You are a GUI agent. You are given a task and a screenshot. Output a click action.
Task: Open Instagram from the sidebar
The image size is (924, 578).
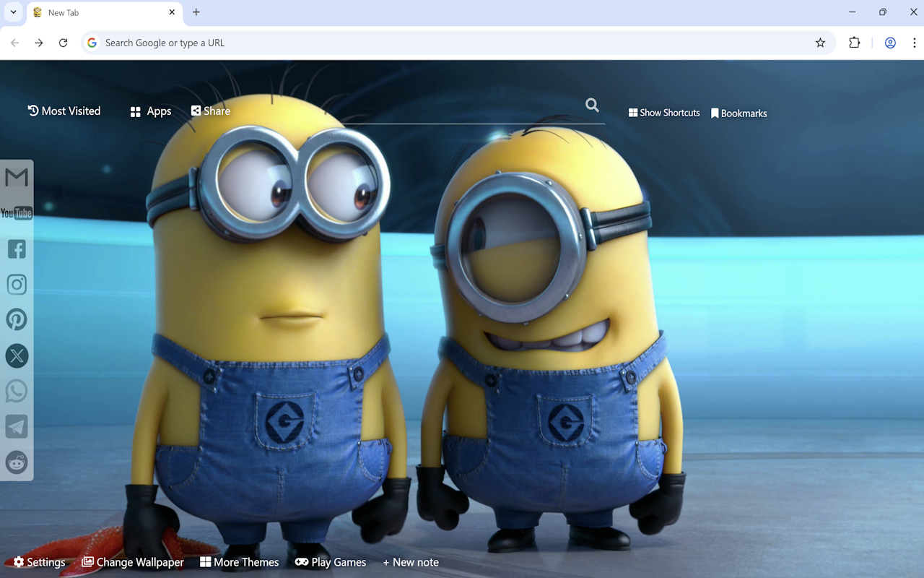coord(16,284)
